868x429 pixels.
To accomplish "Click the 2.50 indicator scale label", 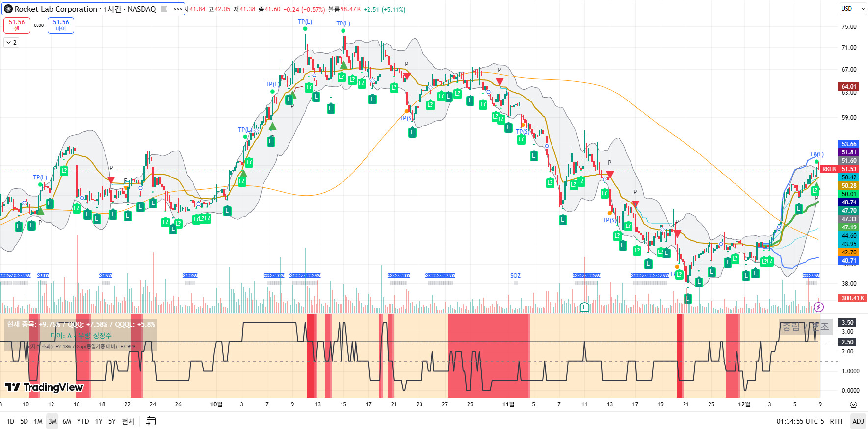I will point(847,342).
